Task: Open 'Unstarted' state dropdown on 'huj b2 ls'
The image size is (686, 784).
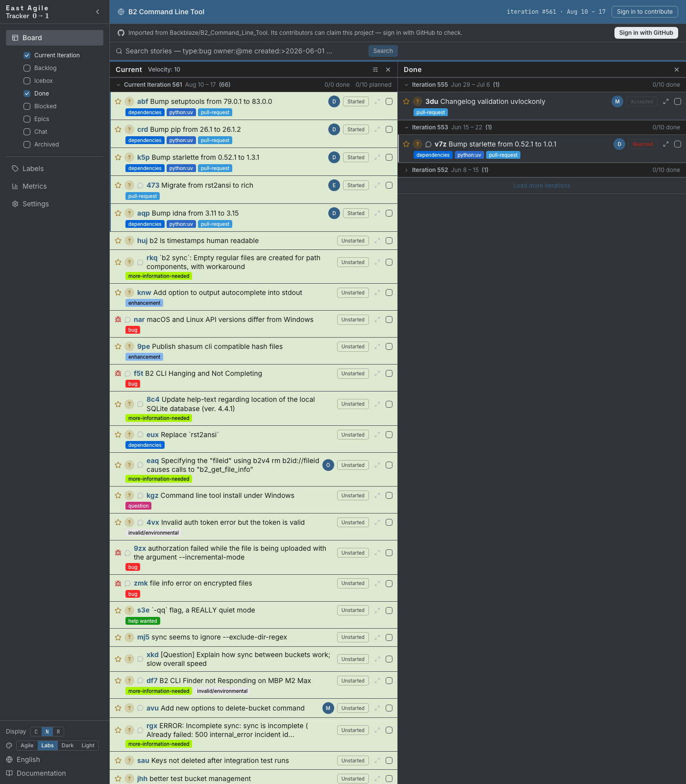Action: pos(353,241)
